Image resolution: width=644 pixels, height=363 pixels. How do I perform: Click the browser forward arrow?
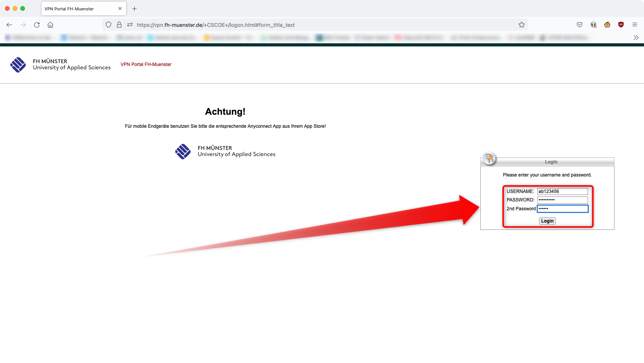(23, 25)
